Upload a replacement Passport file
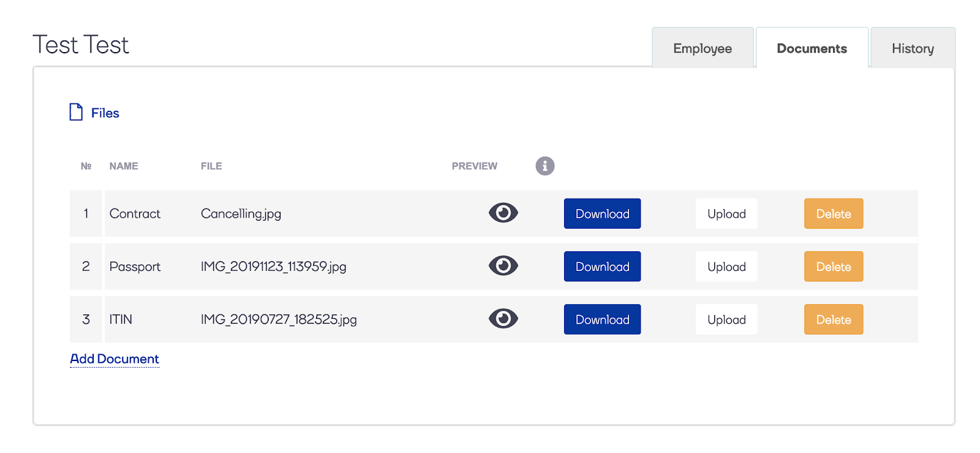Viewport: 980px width, 453px height. (726, 267)
